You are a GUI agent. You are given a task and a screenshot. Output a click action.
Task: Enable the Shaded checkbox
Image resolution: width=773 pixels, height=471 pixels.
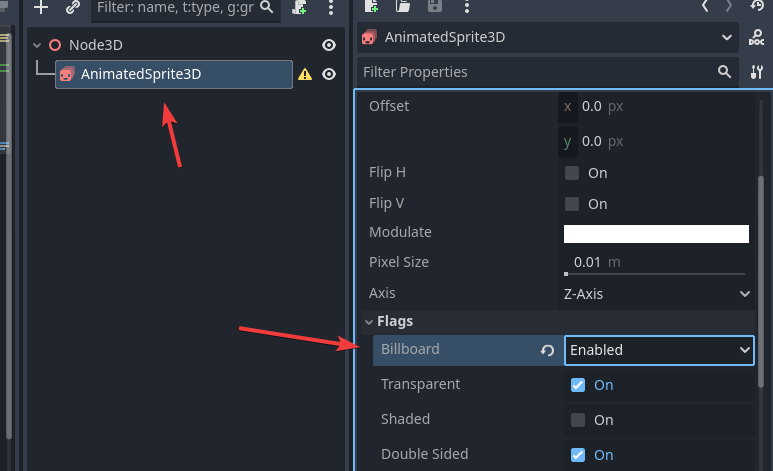tap(578, 420)
